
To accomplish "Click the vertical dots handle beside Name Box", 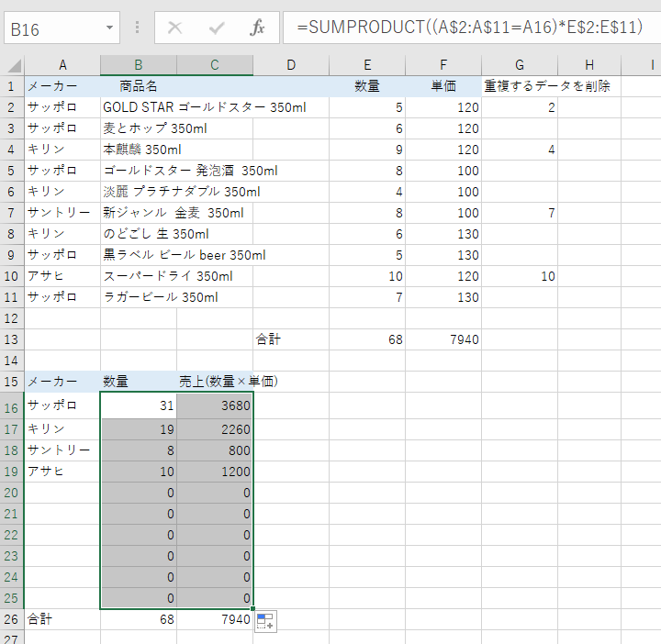I will 138,28.
